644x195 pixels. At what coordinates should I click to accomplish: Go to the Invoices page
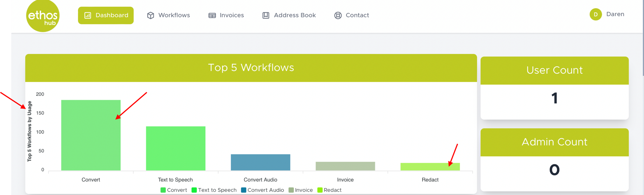(231, 15)
